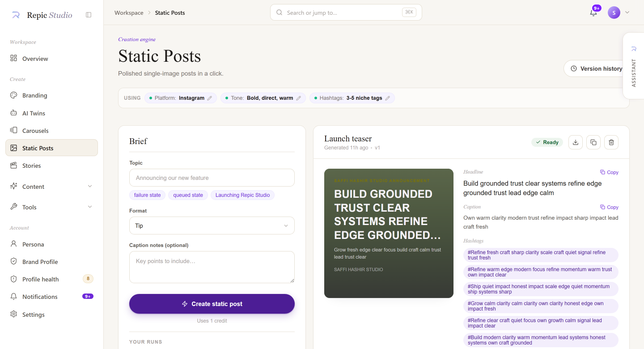
Task: Open Overview from the sidebar
Action: click(51, 59)
